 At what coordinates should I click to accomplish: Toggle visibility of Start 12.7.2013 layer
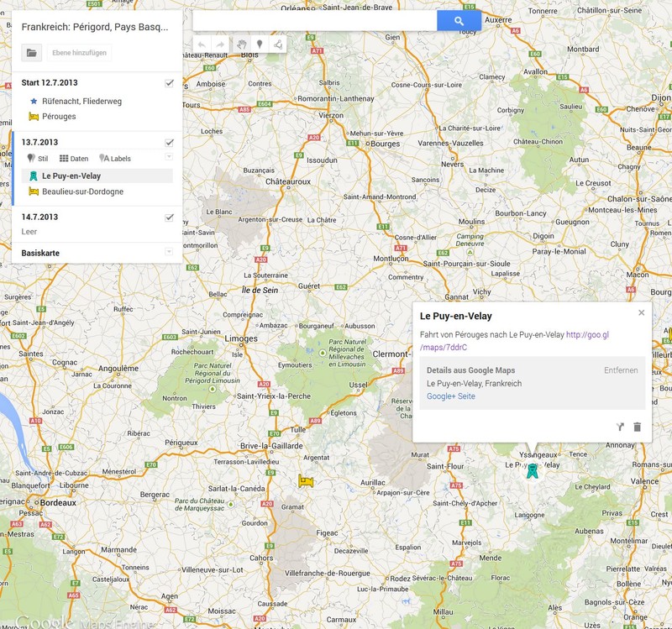tap(170, 83)
